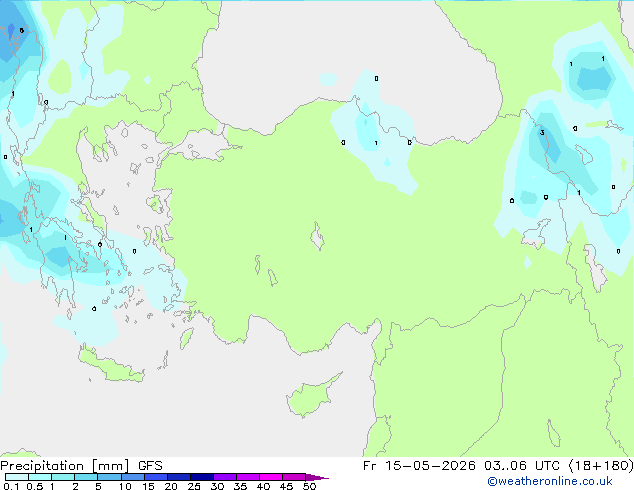Pick the 40 mm magenta legend swatch
The height and width of the screenshot is (490, 634).
(x=271, y=477)
